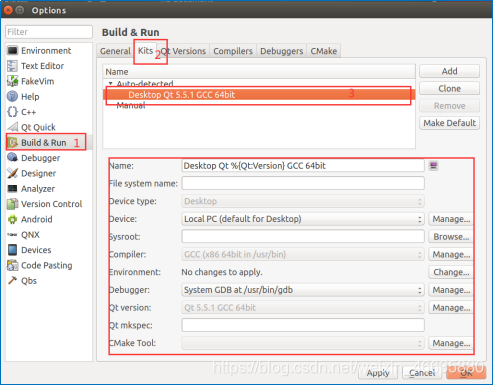The height and width of the screenshot is (386, 494).
Task: Open the CMake Tool combo box
Action: (x=303, y=343)
